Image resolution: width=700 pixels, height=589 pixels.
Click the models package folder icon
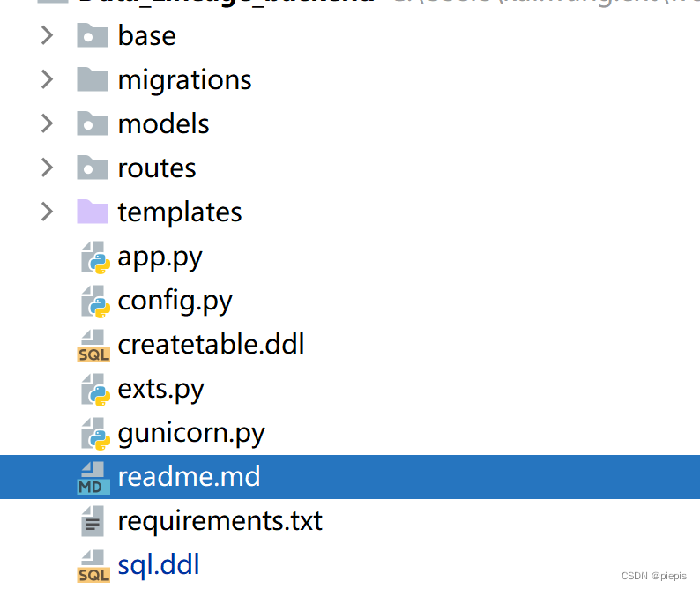[93, 123]
